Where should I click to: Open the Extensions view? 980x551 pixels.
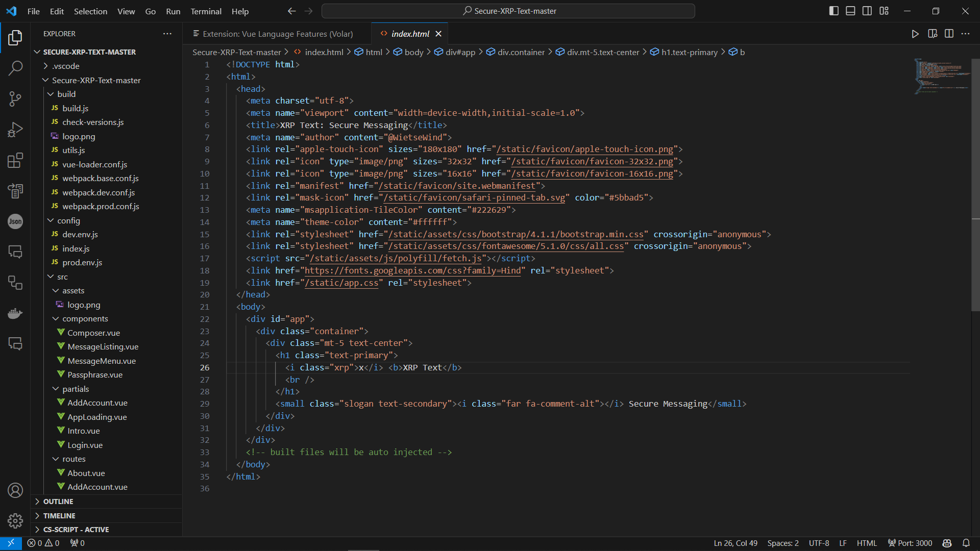click(15, 160)
